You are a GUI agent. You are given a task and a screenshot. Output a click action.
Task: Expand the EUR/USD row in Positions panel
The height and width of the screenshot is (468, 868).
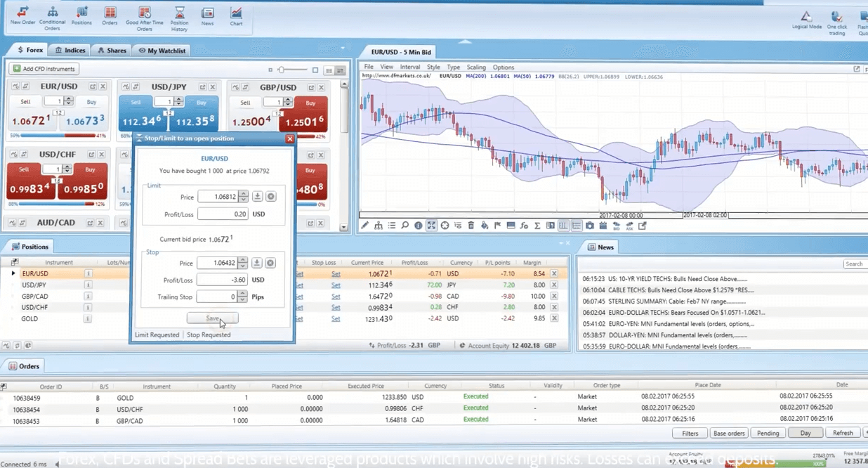[x=14, y=273]
